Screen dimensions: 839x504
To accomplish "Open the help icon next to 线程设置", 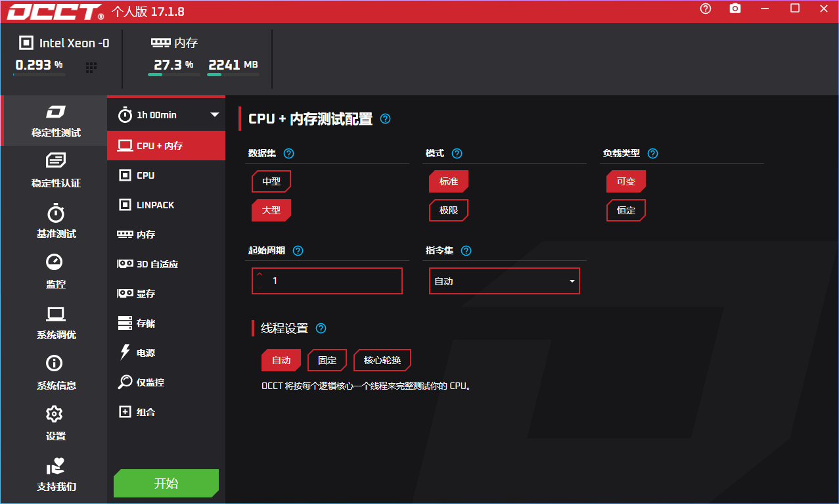I will [x=321, y=329].
